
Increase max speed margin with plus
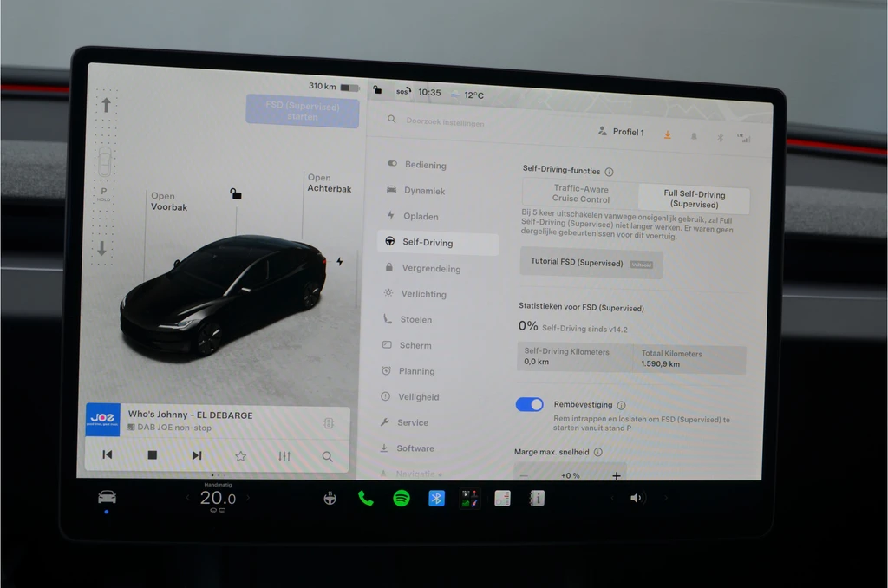coord(617,476)
